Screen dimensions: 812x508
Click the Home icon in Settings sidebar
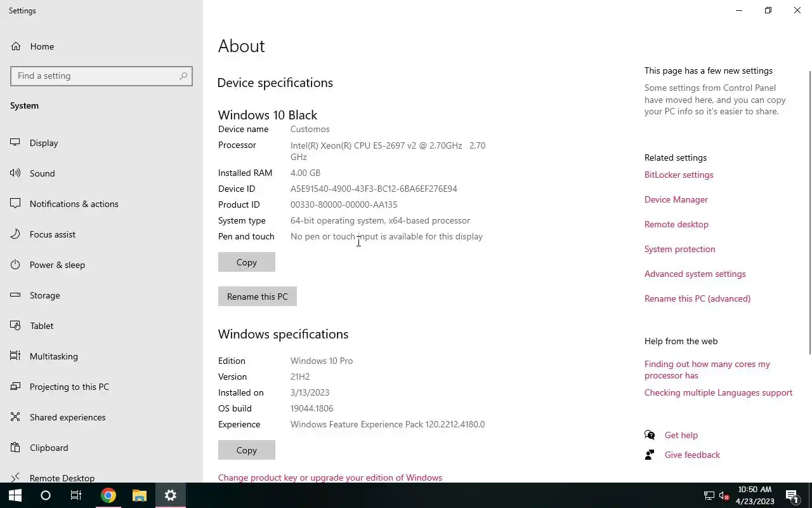click(x=15, y=46)
